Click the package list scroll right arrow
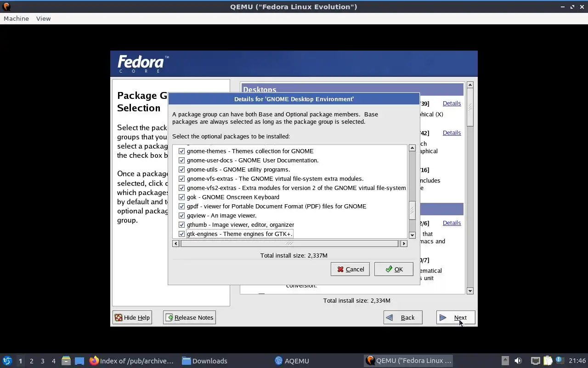 point(404,243)
